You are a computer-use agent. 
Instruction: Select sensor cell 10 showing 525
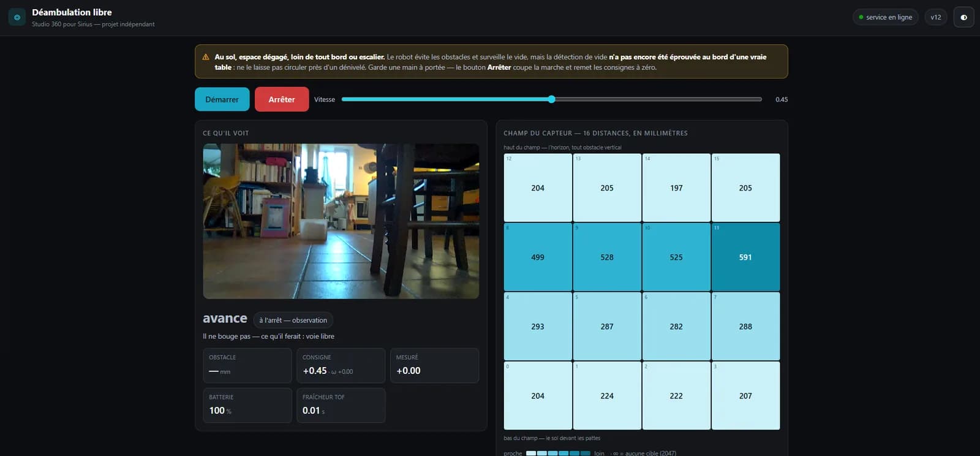(676, 257)
